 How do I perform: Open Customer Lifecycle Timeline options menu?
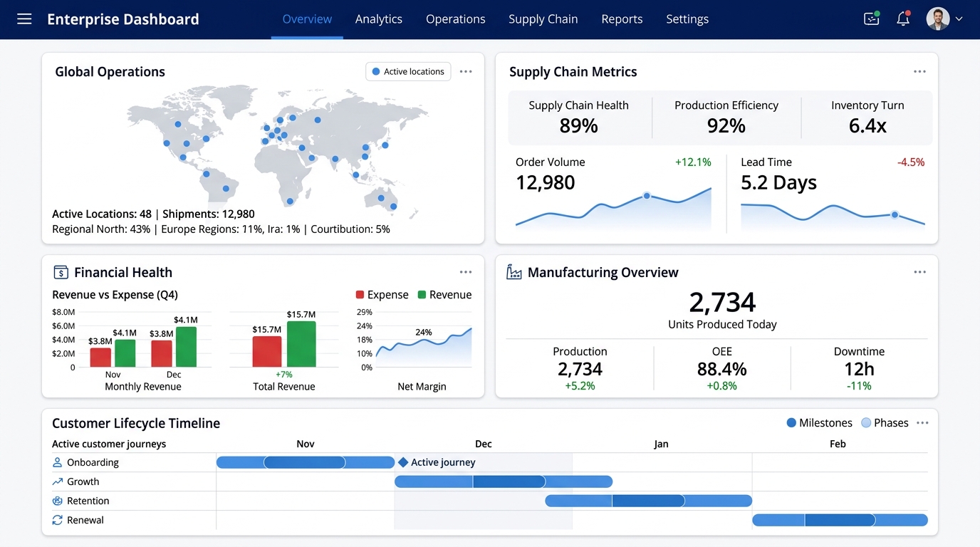pyautogui.click(x=922, y=423)
